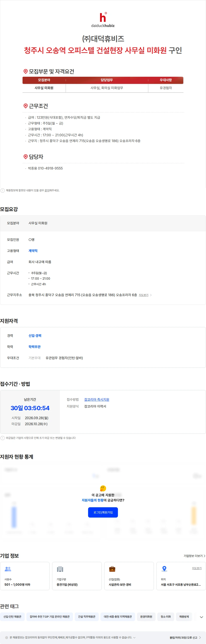This screenshot has width=206, height=644.
Task: Select the 환경미화원 tag
Action: (146, 617)
